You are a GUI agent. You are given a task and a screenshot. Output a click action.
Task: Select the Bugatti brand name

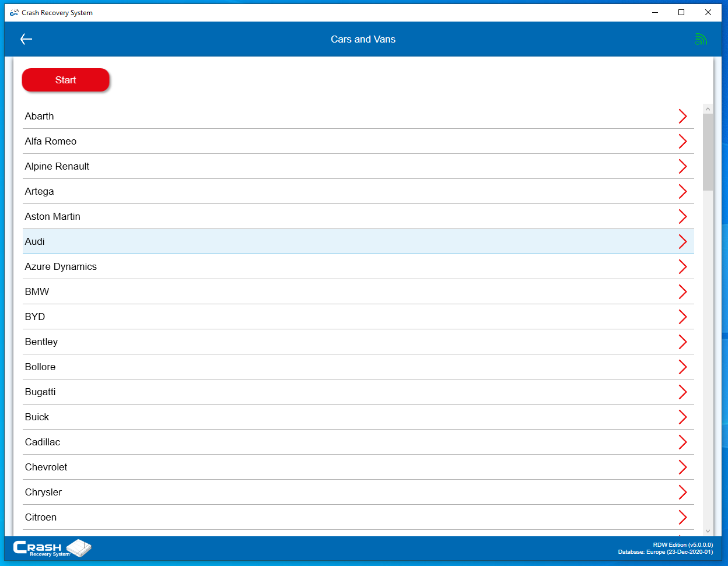pyautogui.click(x=40, y=392)
